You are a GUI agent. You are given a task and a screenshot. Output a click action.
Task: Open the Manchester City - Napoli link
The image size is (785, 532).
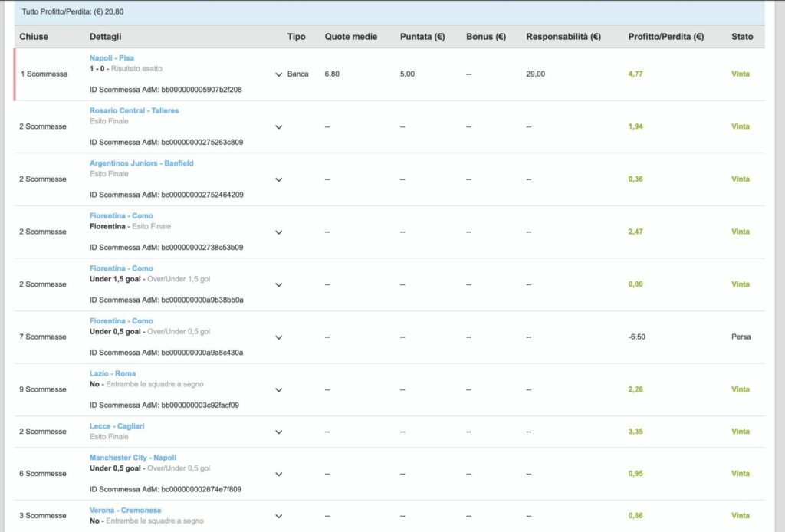point(133,458)
